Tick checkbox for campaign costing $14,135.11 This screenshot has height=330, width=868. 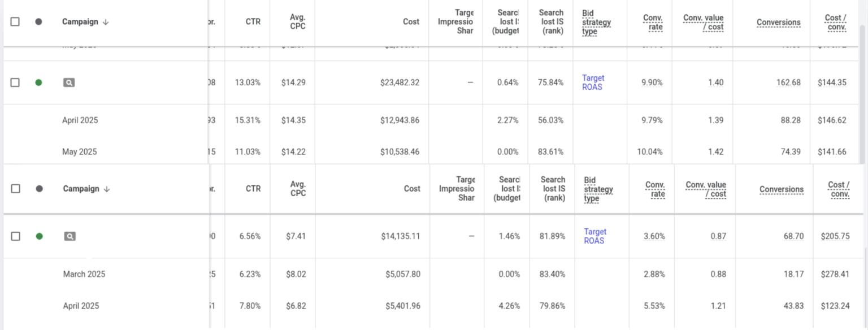(16, 236)
